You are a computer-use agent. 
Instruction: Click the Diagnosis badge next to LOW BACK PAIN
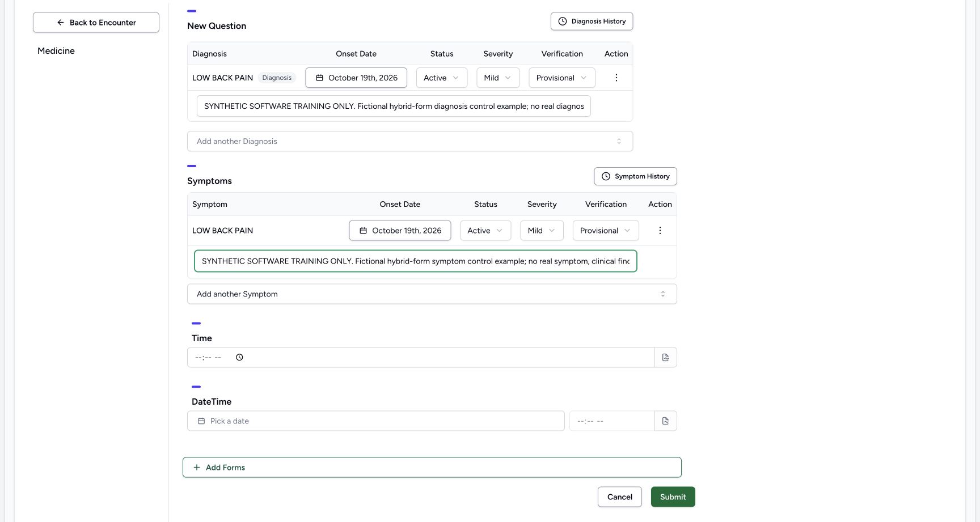[277, 78]
